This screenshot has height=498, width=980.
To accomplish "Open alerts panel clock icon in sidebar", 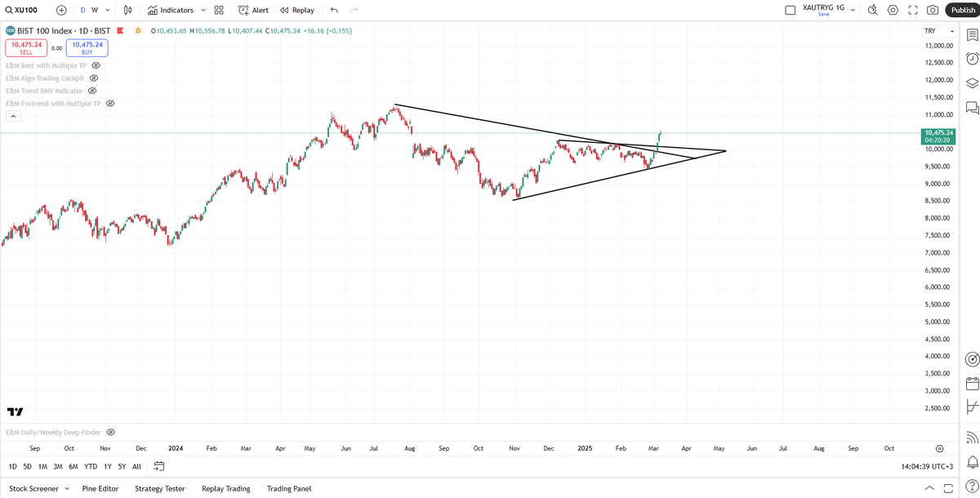I will [x=972, y=59].
